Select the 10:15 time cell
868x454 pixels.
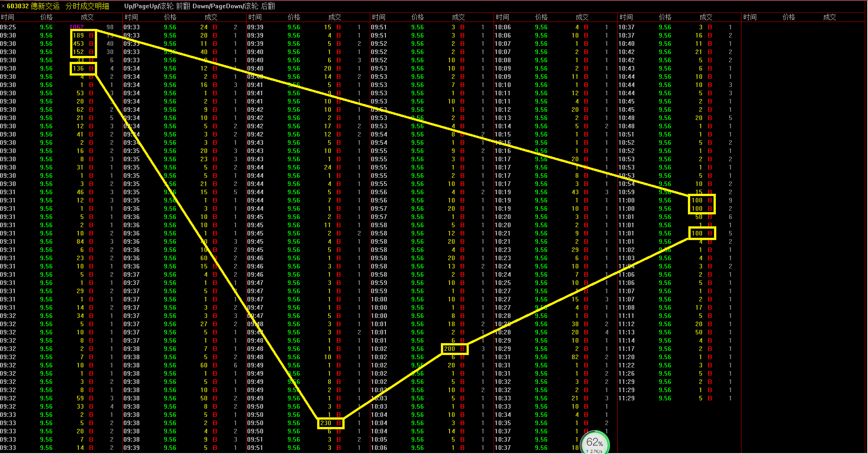point(503,134)
